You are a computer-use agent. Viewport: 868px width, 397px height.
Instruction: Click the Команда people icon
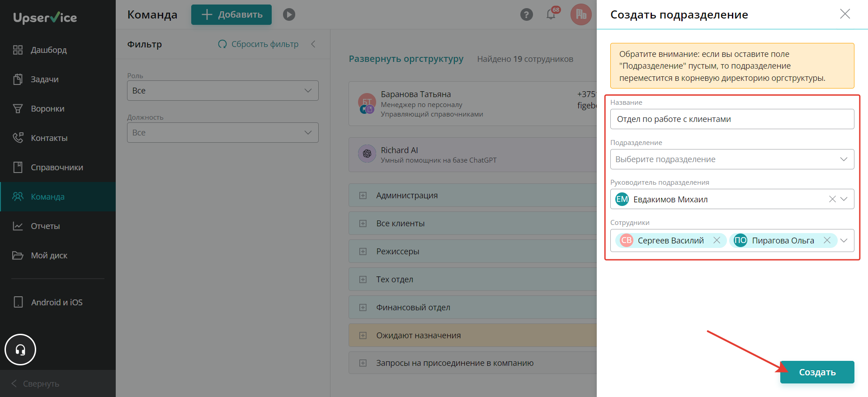(x=18, y=196)
